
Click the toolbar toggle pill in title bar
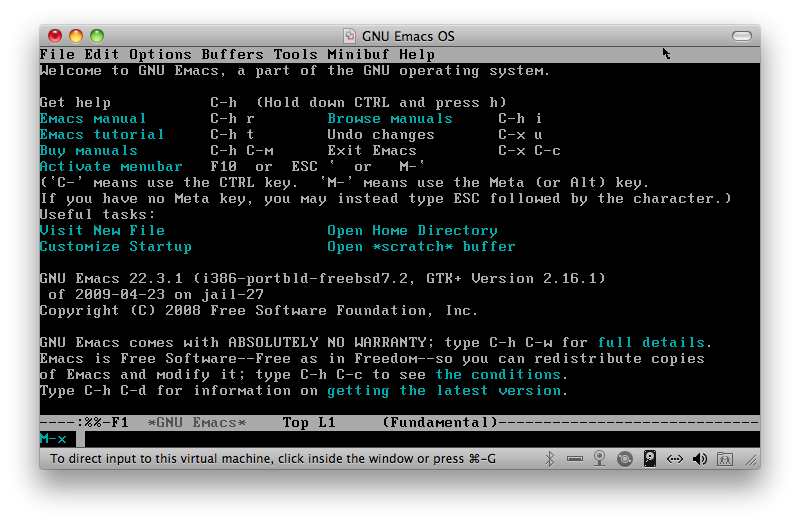[741, 36]
